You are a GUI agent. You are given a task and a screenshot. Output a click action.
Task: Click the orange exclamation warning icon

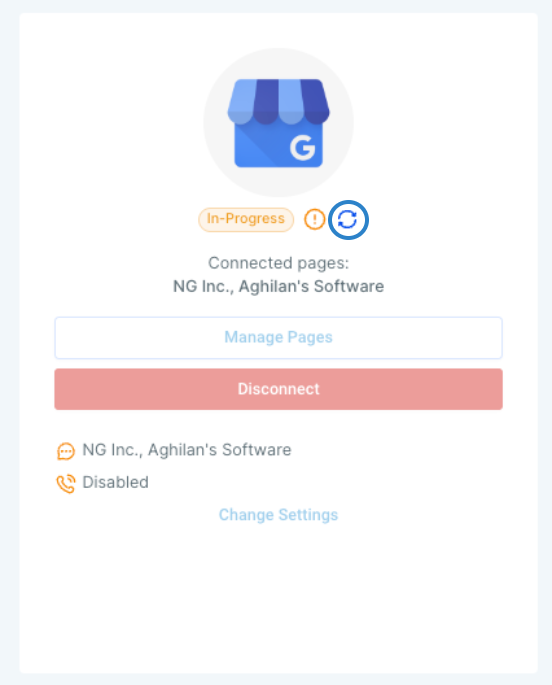click(314, 219)
